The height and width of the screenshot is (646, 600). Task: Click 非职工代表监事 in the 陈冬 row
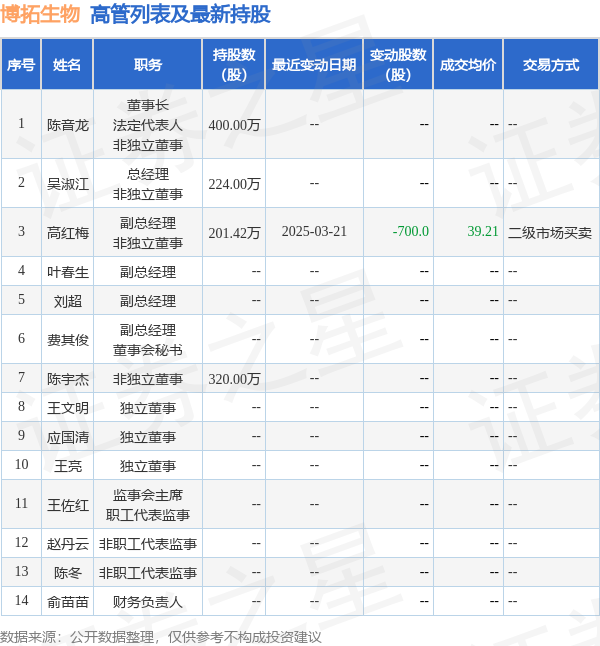[148, 573]
